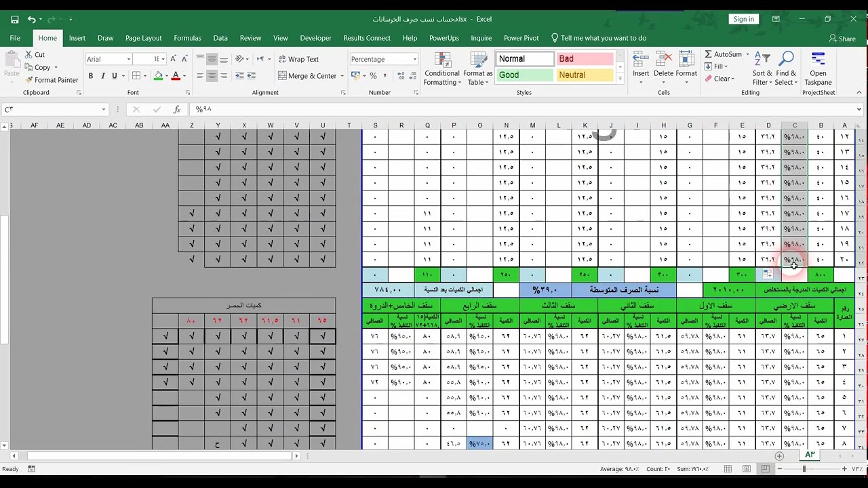Increase indent in Alignment group
868x488 pixels.
pos(251,76)
